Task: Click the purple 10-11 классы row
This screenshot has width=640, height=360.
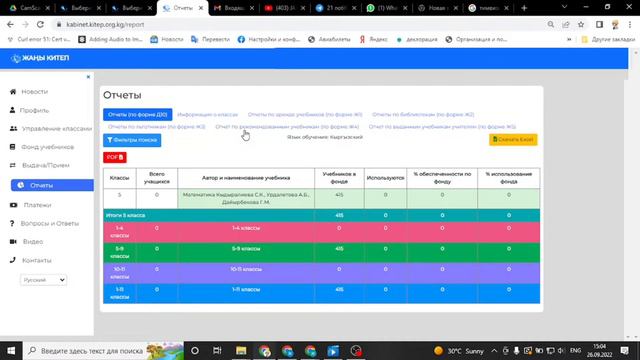Action: point(321,273)
